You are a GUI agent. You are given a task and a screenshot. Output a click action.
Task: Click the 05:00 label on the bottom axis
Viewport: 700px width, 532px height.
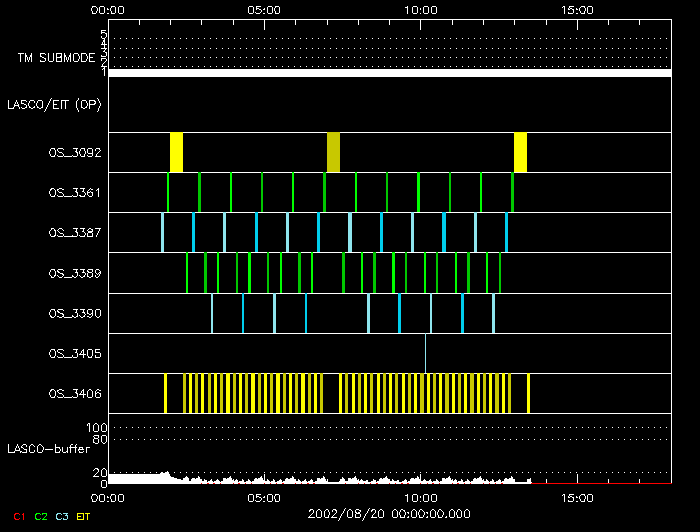[263, 495]
